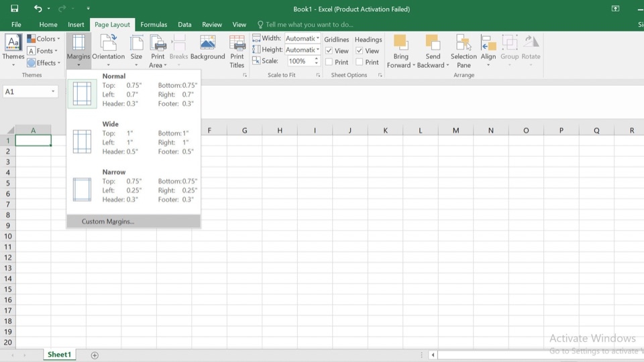Screen dimensions: 644x362
Task: Click the Name Box showing A1
Action: (x=26, y=92)
